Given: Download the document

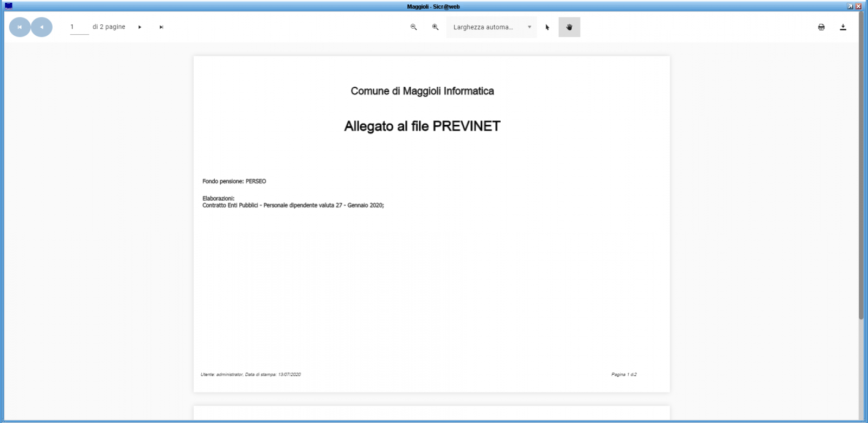Looking at the screenshot, I should 843,27.
